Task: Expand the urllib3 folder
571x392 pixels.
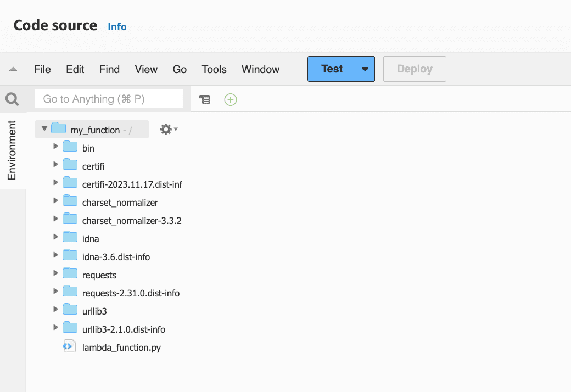Action: click(55, 311)
